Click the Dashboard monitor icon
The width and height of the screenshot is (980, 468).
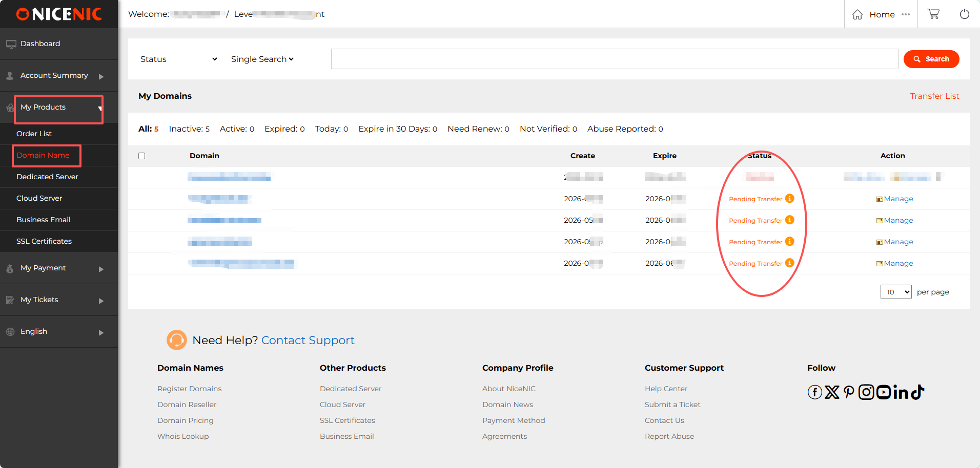coord(11,44)
